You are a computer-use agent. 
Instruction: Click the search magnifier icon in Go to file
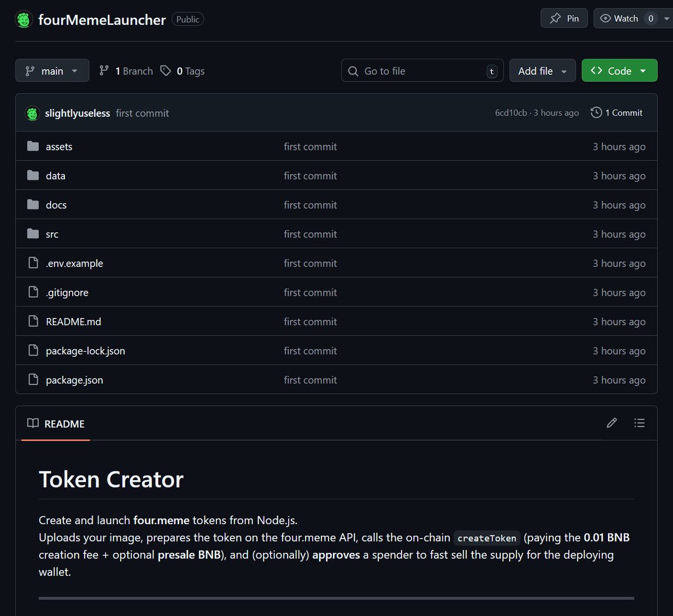[353, 71]
